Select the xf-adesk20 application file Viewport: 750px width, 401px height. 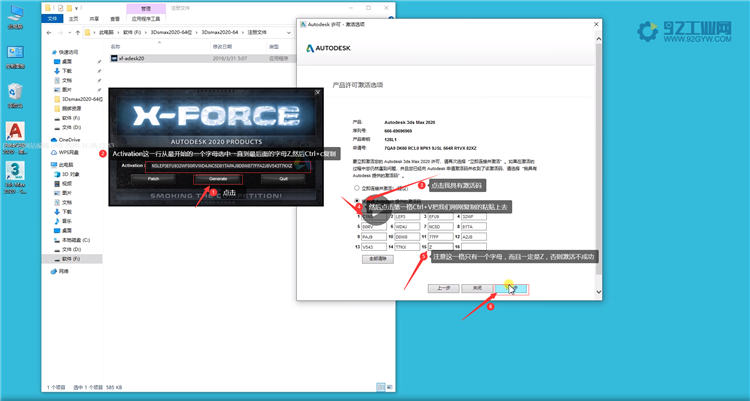(x=127, y=58)
